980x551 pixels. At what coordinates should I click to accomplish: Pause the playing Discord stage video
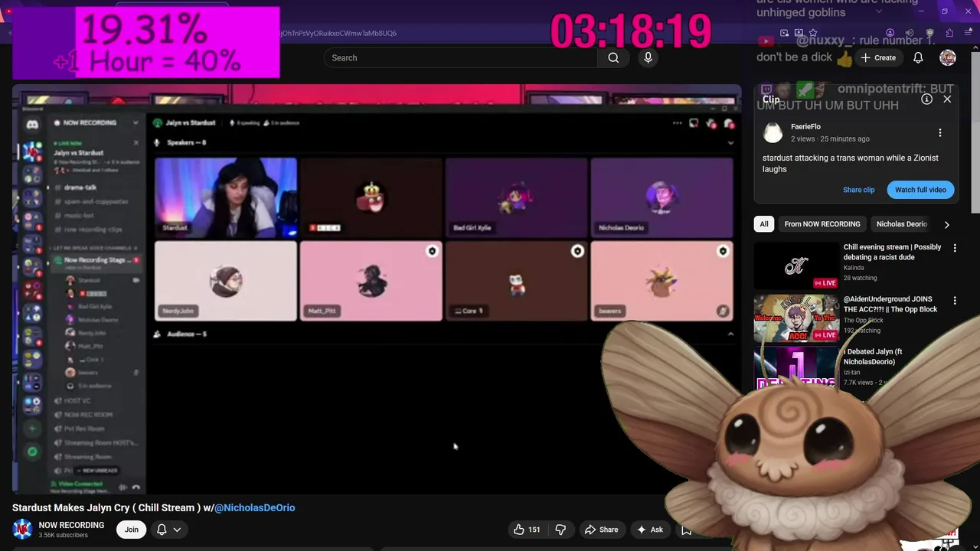(x=377, y=289)
